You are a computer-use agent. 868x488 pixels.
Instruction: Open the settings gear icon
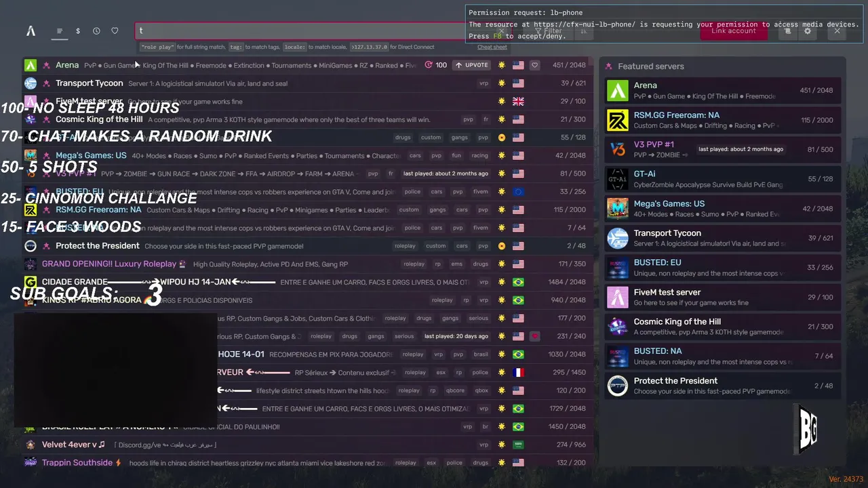[808, 30]
